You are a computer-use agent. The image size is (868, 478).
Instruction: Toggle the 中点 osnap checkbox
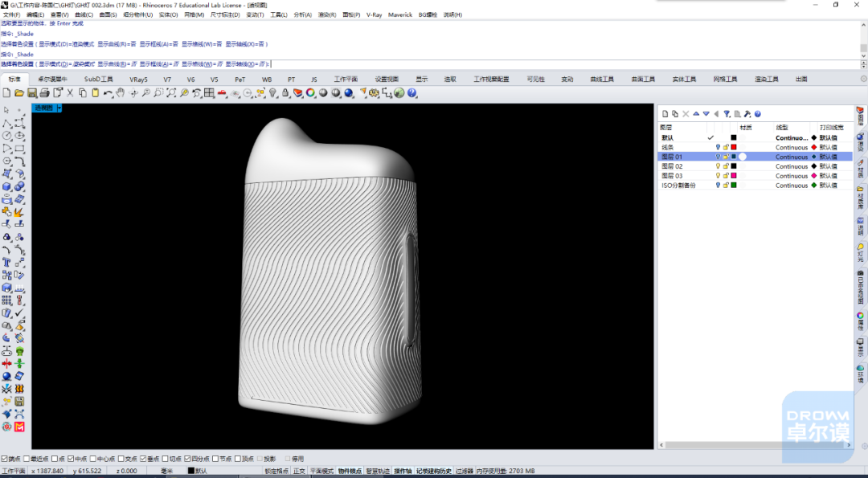[x=70, y=459]
